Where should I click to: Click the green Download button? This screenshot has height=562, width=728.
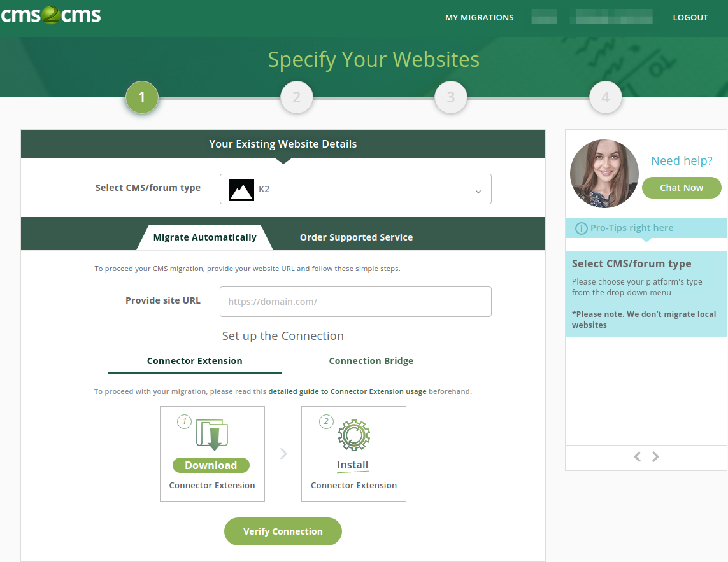coord(211,465)
